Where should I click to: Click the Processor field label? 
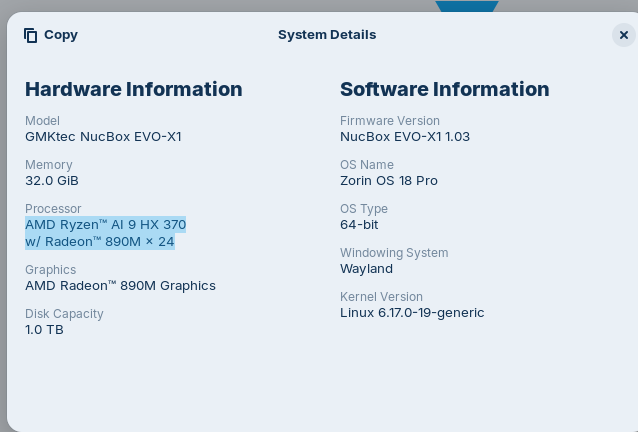pyautogui.click(x=53, y=209)
